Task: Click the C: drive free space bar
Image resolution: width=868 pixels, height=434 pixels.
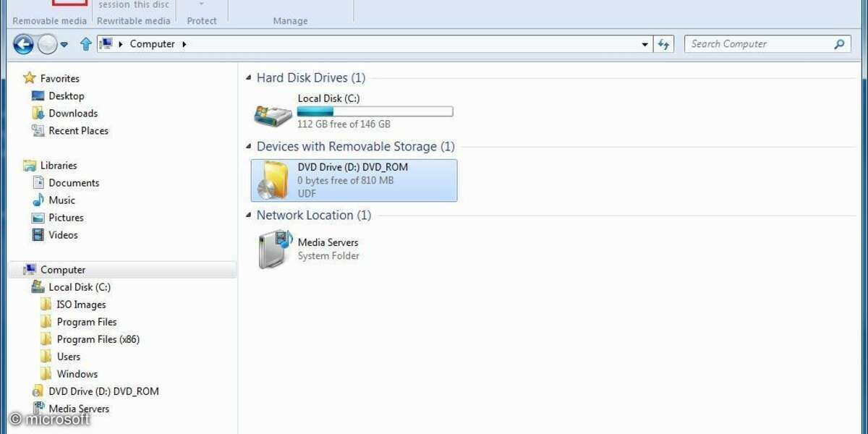Action: [x=375, y=111]
